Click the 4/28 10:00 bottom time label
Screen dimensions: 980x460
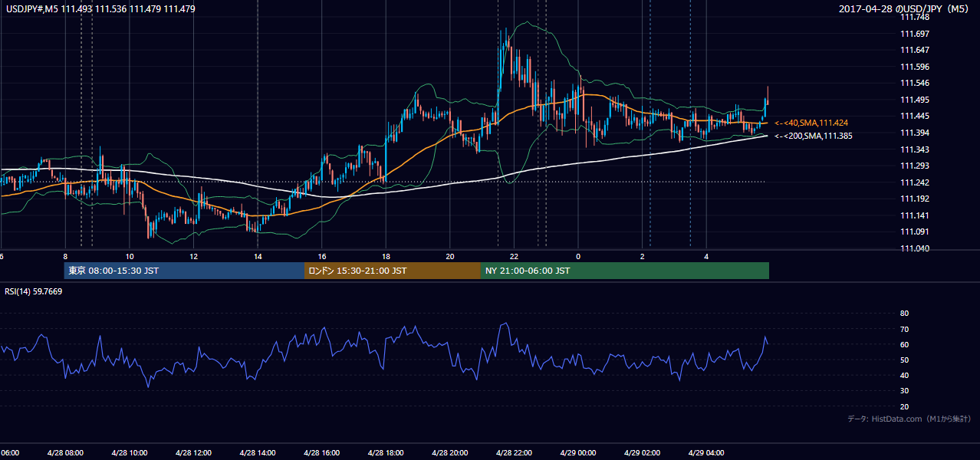(130, 452)
